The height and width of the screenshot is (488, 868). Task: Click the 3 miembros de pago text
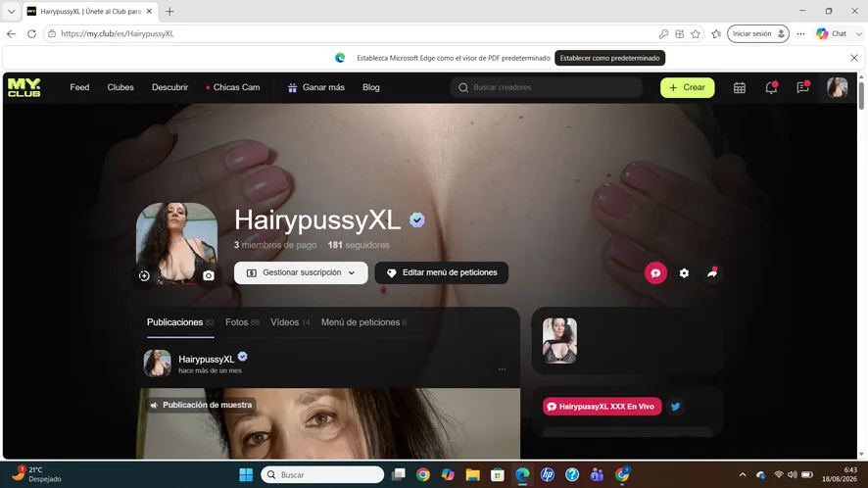(275, 245)
